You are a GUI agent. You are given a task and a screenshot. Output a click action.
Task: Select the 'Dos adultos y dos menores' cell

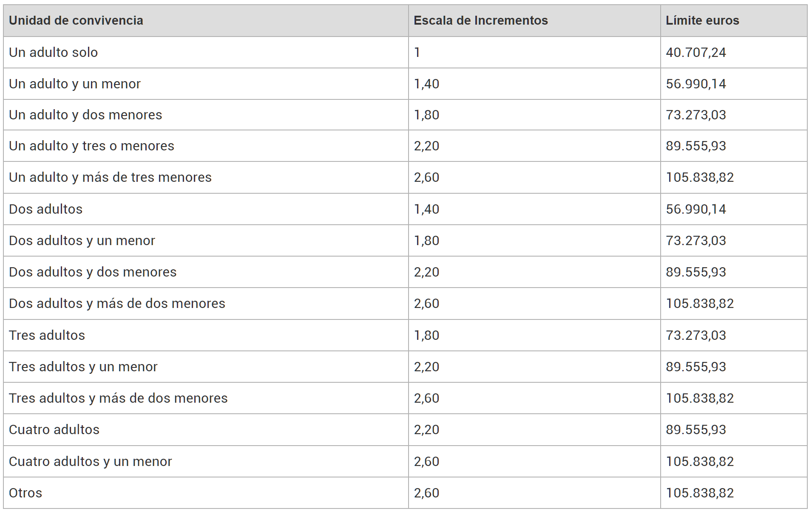pos(92,272)
